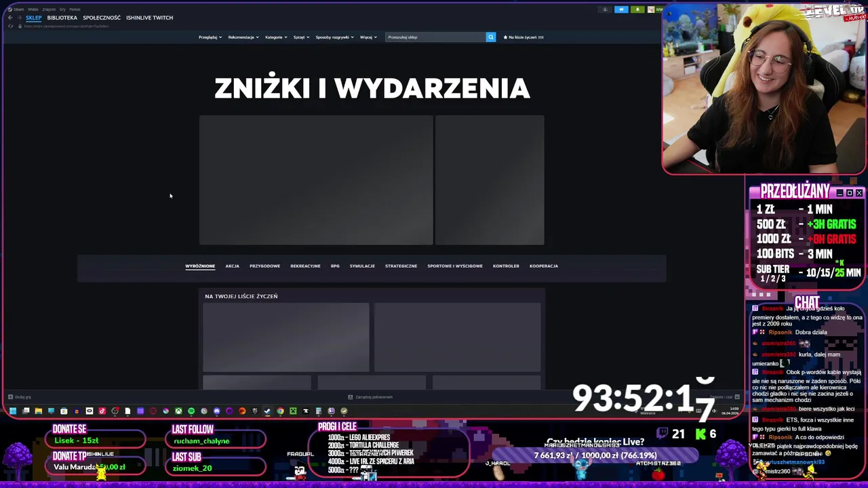
Task: Open Task View on the taskbar
Action: 26,411
